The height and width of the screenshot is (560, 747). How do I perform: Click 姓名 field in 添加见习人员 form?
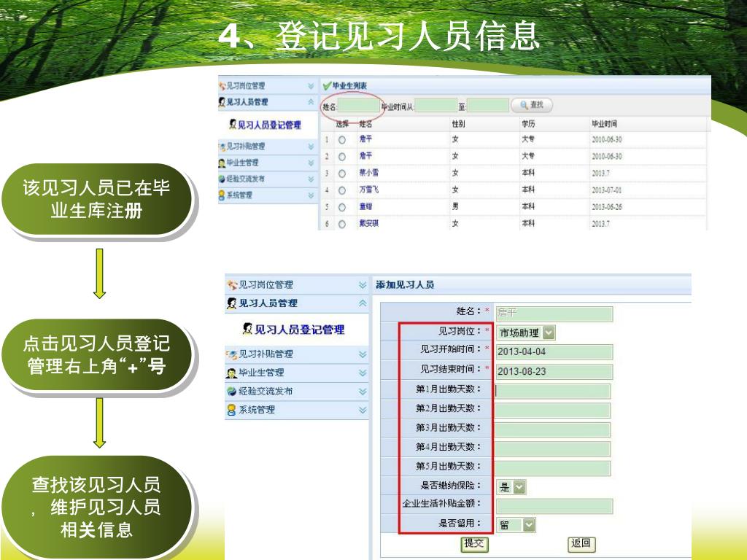pyautogui.click(x=554, y=314)
